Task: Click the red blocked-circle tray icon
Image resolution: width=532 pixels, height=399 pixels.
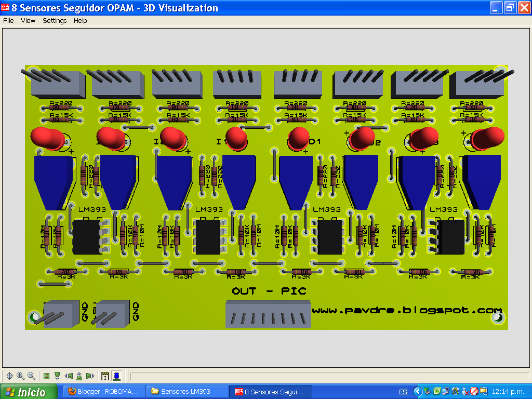Action: 474,392
